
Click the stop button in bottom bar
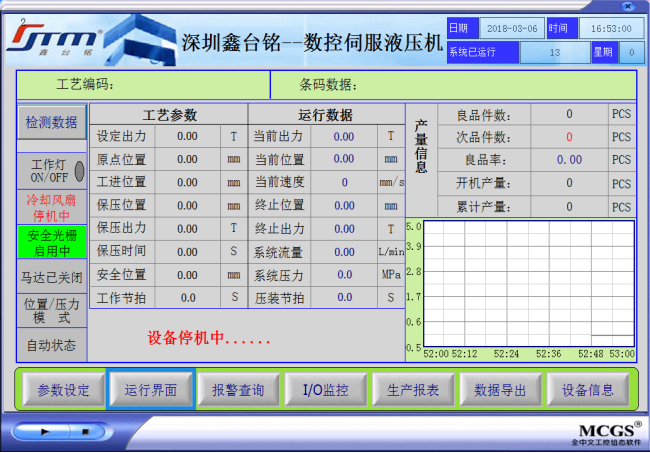click(86, 432)
